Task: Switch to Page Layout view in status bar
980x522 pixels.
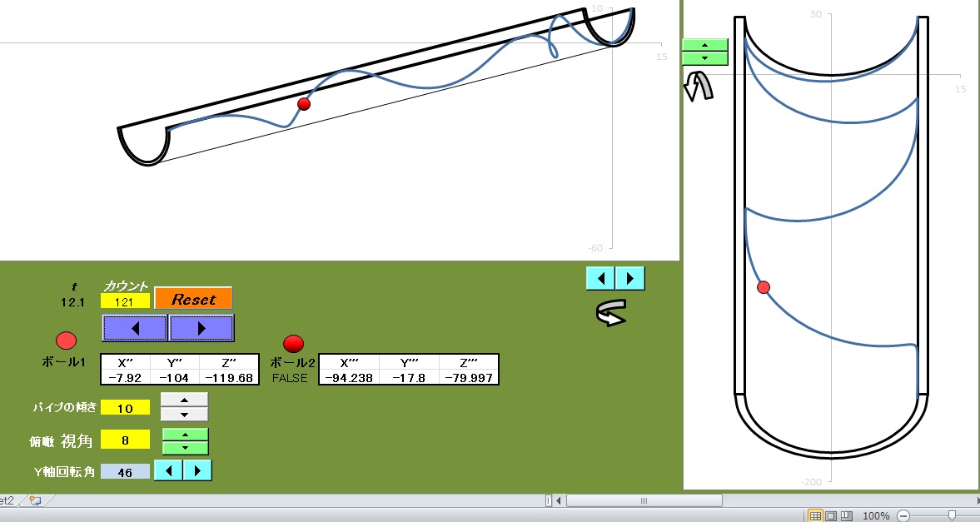Action: click(831, 515)
